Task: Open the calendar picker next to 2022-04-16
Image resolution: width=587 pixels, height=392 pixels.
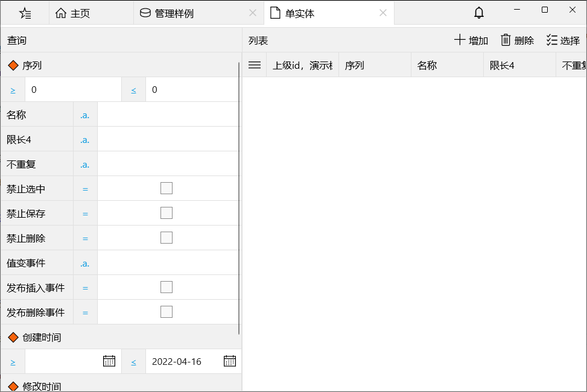Action: 229,361
